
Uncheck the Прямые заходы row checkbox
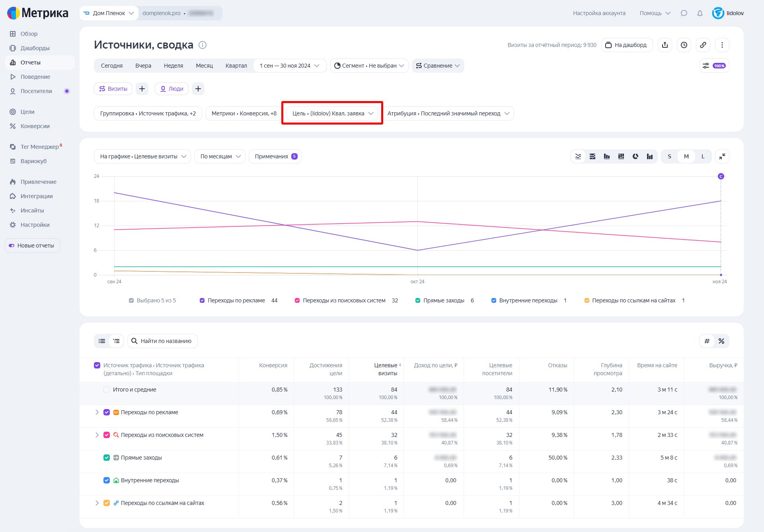click(107, 458)
